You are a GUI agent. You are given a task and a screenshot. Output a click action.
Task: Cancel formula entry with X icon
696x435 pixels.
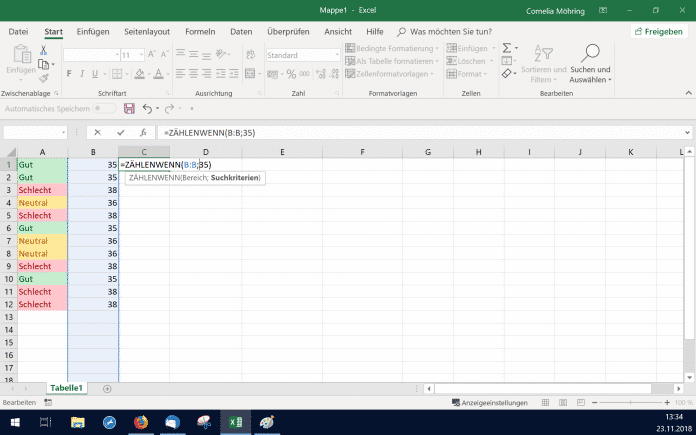97,132
